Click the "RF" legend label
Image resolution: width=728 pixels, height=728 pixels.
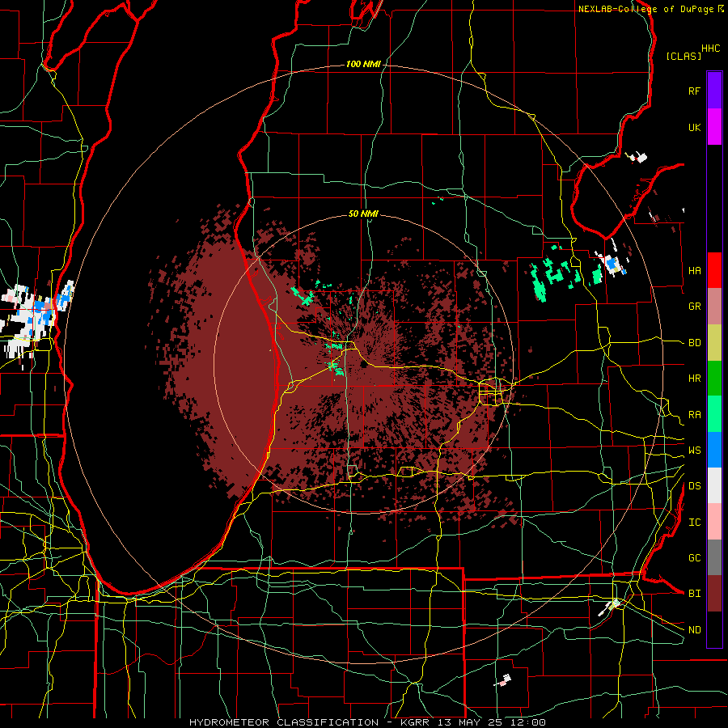tap(695, 91)
